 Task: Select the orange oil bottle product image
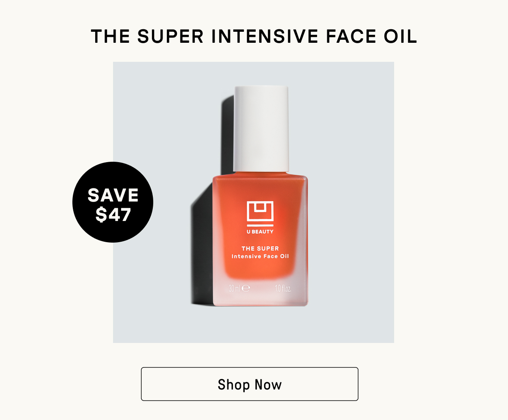point(260,196)
